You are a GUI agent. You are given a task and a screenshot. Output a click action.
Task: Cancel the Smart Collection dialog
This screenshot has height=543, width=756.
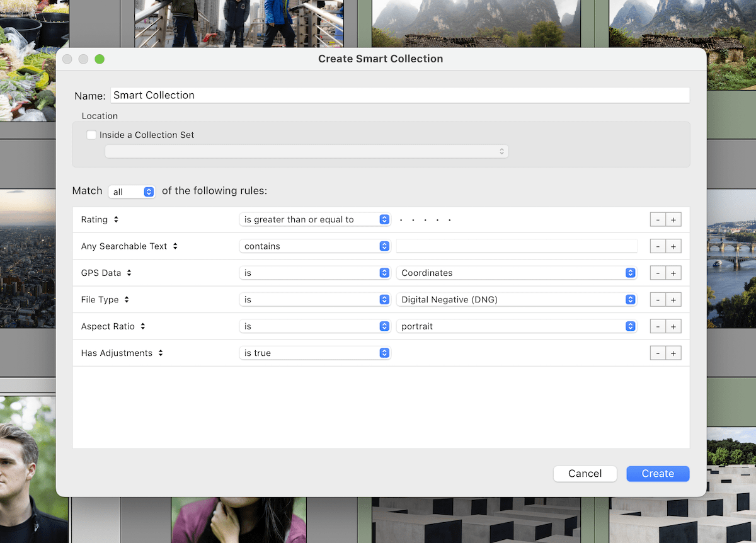tap(585, 473)
